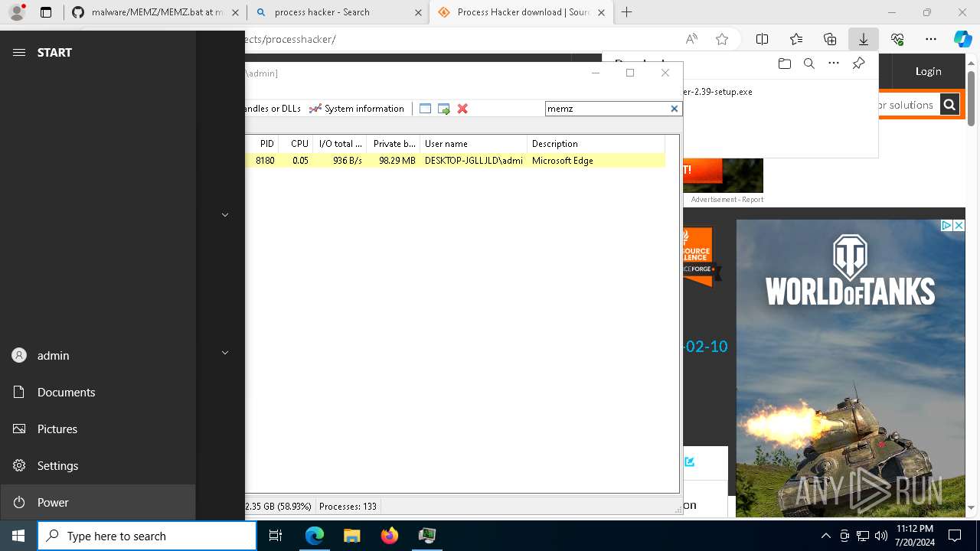This screenshot has height=551, width=980.
Task: Add this page to favorites star
Action: [x=721, y=39]
